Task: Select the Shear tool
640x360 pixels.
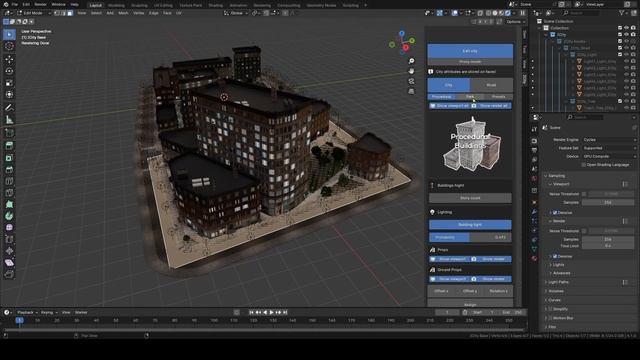Action: click(9, 262)
